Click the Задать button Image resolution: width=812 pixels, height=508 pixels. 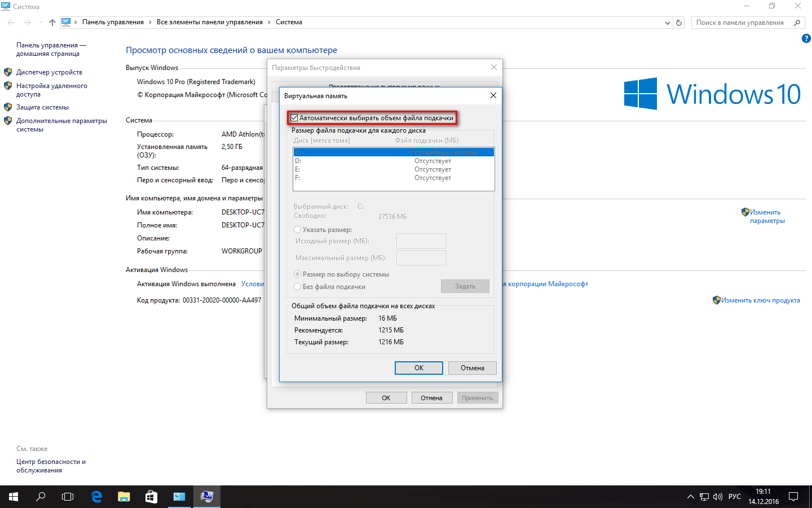tap(465, 286)
